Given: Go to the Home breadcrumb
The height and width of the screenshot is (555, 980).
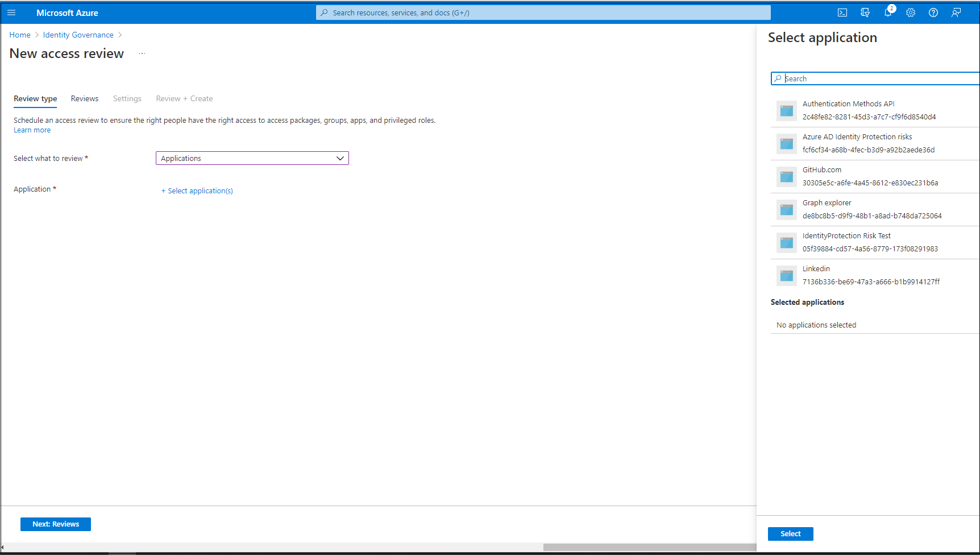Looking at the screenshot, I should (x=20, y=35).
